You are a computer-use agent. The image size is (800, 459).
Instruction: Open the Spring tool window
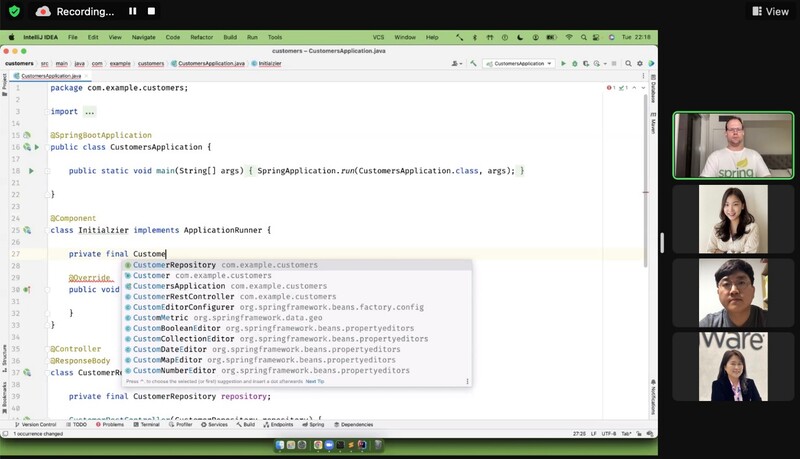coord(314,424)
